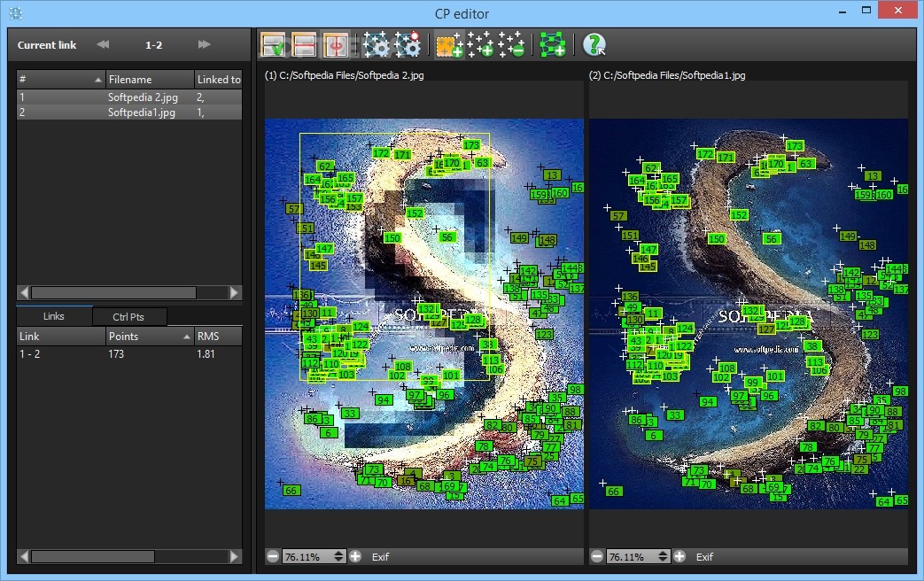Viewport: 924px width, 581px height.
Task: Open Exif info for image 1
Action: pos(380,557)
